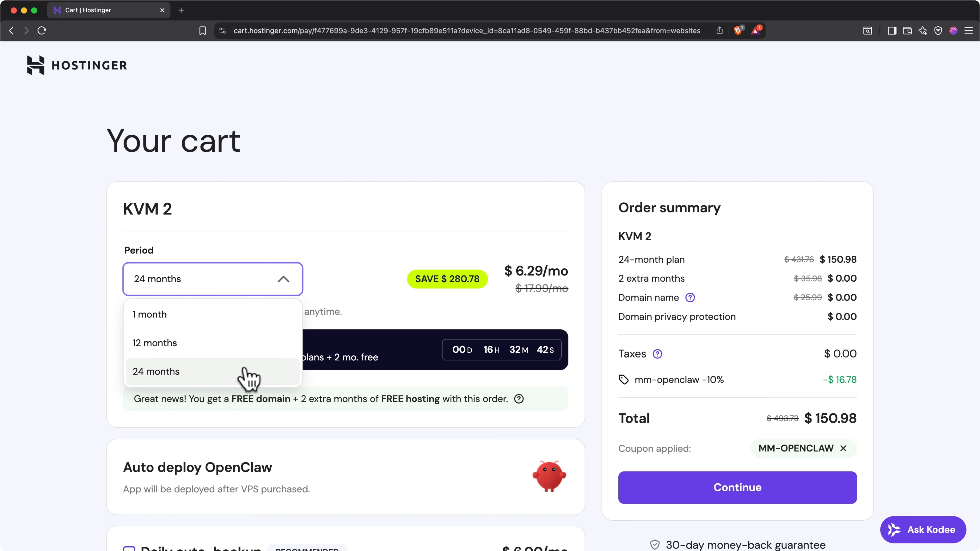Open the Domain name help tooltip icon
Image resolution: width=980 pixels, height=551 pixels.
click(x=690, y=297)
